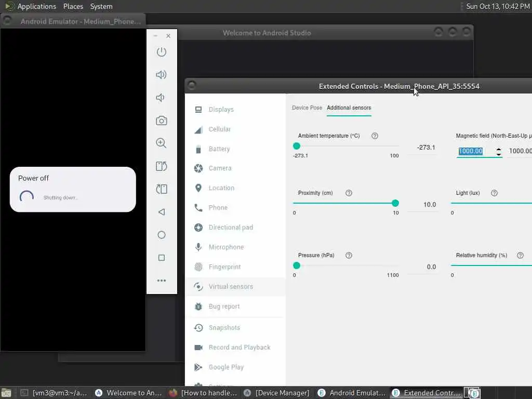The height and width of the screenshot is (399, 532).
Task: Open the Snapshots section
Action: pyautogui.click(x=235, y=328)
